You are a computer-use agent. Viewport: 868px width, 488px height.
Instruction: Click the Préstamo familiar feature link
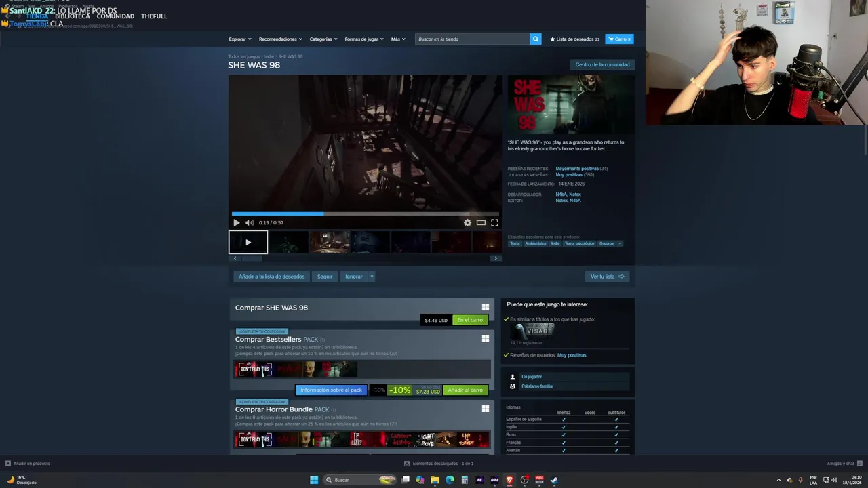pos(537,386)
